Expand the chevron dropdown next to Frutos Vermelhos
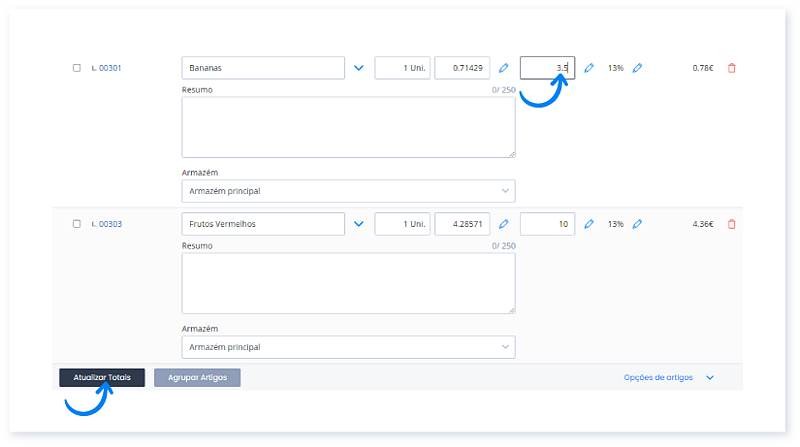Screen dimensions: 800x447 tap(359, 224)
